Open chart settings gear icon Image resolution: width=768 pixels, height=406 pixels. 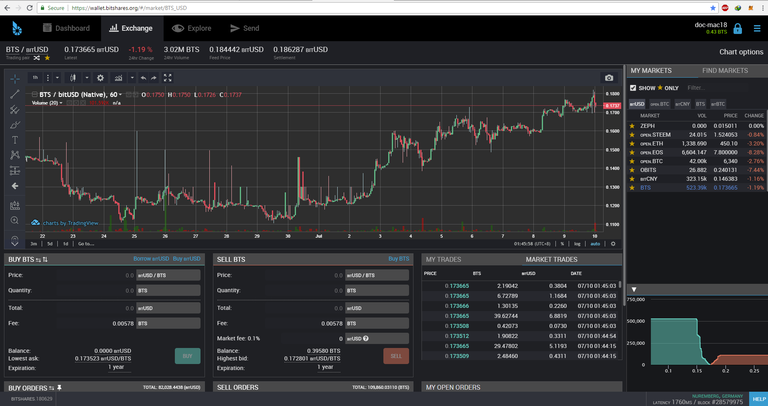tap(100, 77)
